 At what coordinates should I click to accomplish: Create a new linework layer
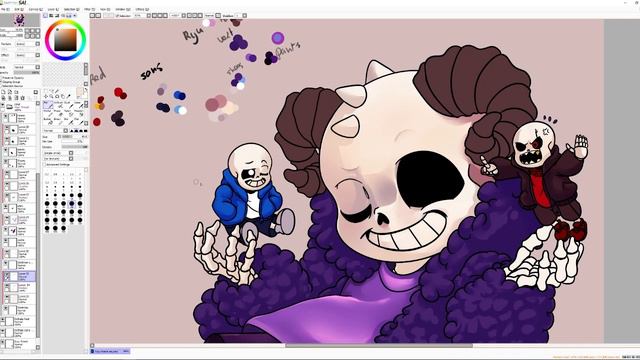coord(10,92)
